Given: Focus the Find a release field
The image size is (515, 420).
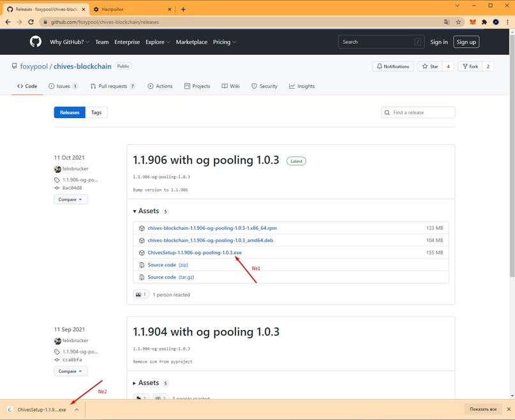Looking at the screenshot, I should 418,112.
